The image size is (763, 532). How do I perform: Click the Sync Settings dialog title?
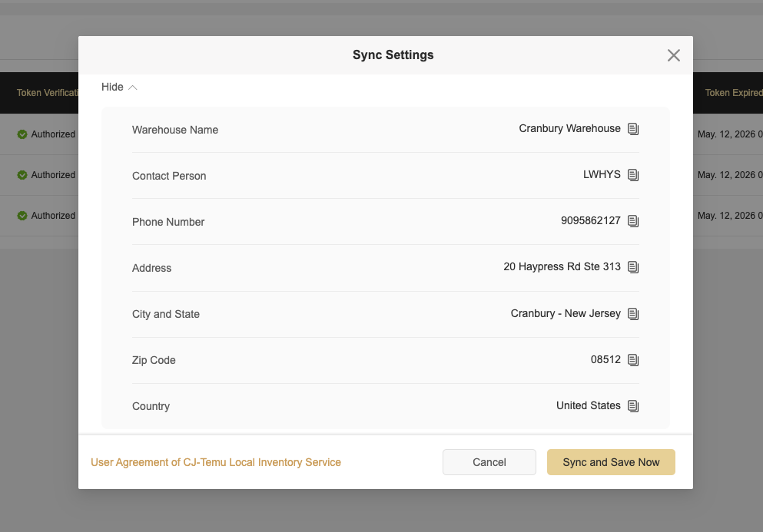click(393, 55)
